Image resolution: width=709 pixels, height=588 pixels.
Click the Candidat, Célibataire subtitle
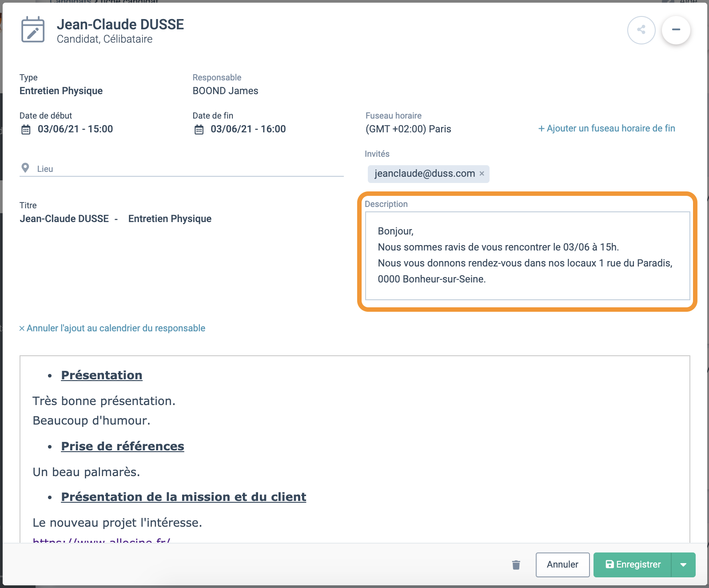[x=104, y=39]
